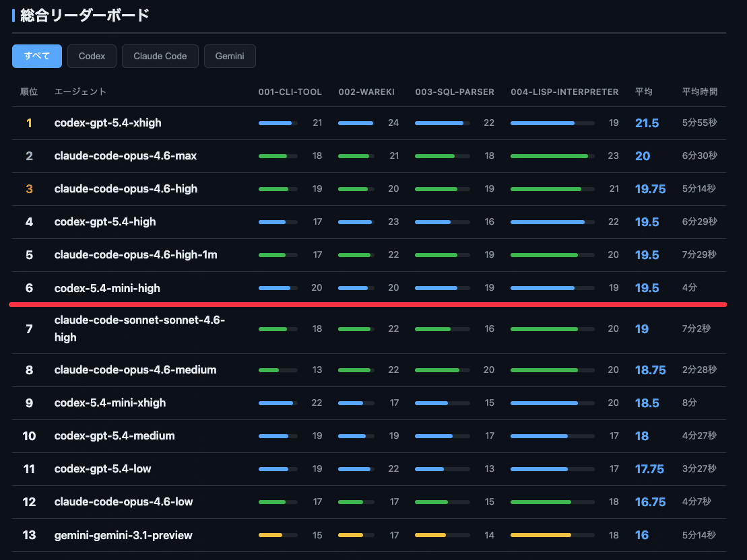The height and width of the screenshot is (560, 747).
Task: Click the 平均時間 column header
Action: tap(700, 92)
